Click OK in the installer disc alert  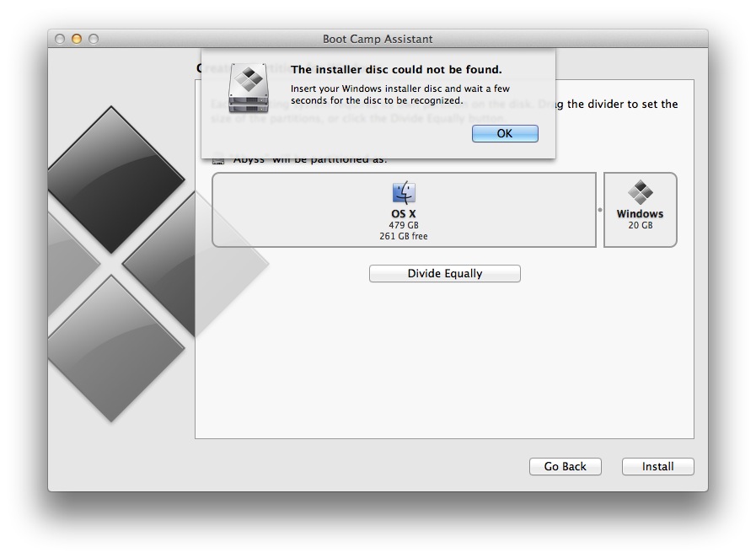tap(505, 133)
